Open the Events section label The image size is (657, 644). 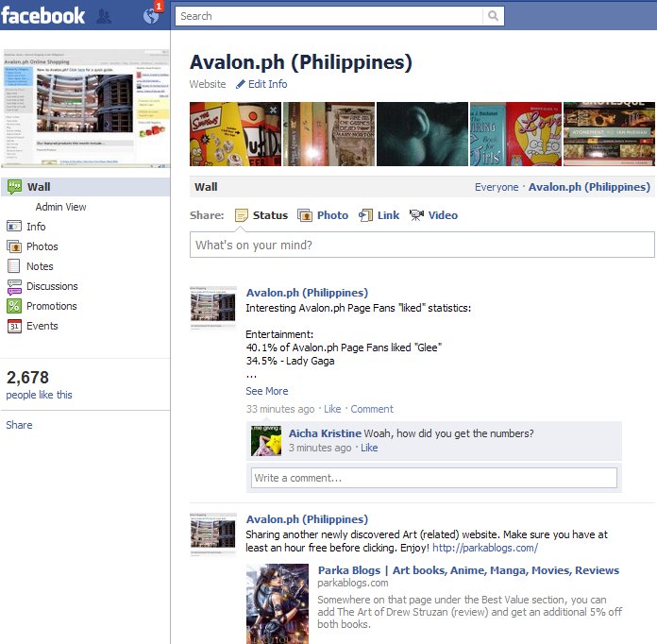[42, 326]
